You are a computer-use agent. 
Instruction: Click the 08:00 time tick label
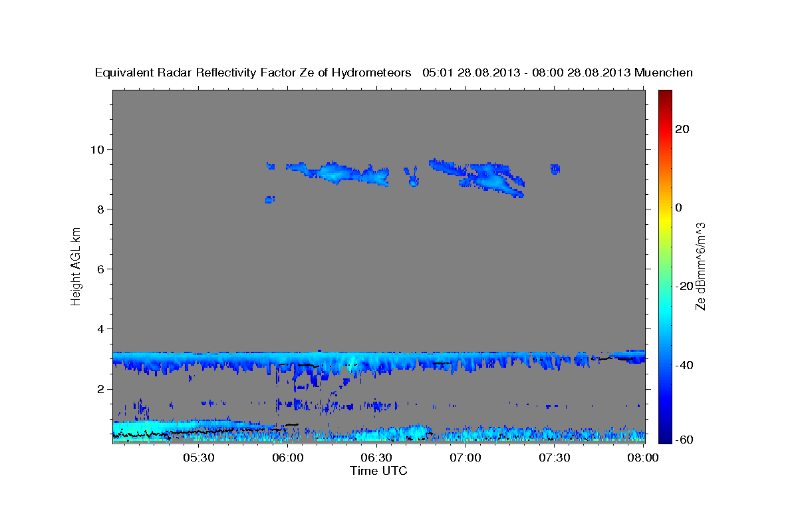pos(643,458)
